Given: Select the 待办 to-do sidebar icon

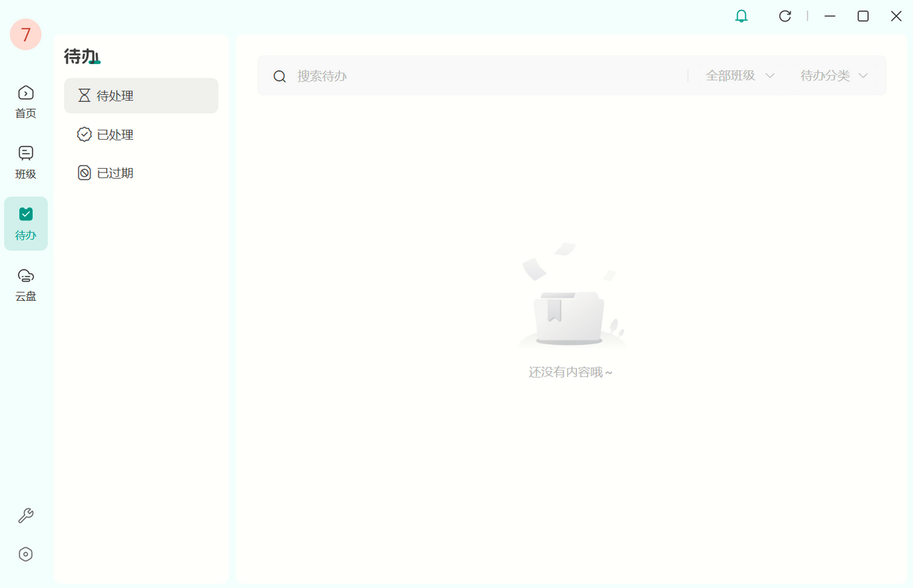Looking at the screenshot, I should click(x=26, y=224).
